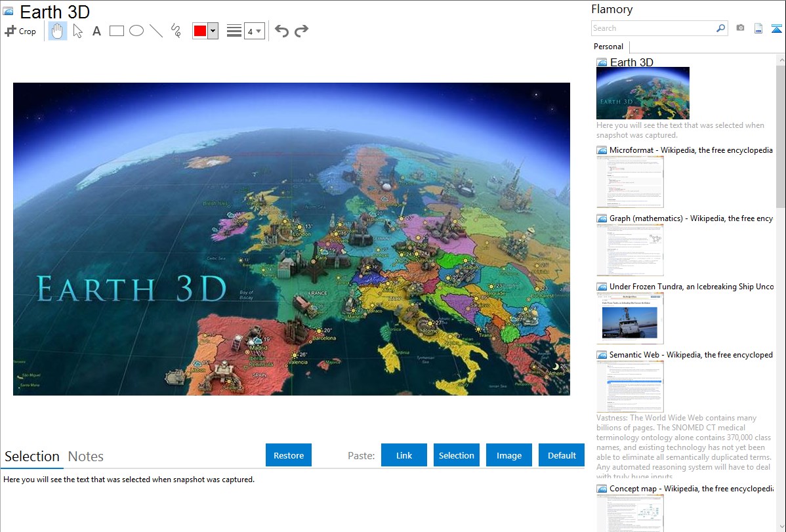
Task: Activate the hand pan tool
Action: pyautogui.click(x=58, y=31)
